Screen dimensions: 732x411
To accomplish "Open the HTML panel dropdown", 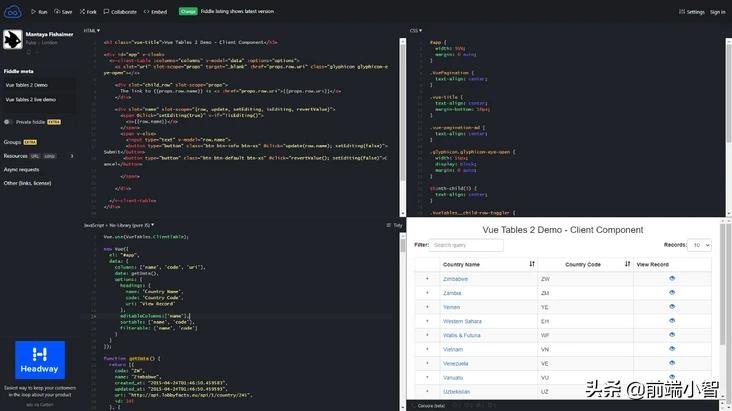I will pyautogui.click(x=91, y=31).
